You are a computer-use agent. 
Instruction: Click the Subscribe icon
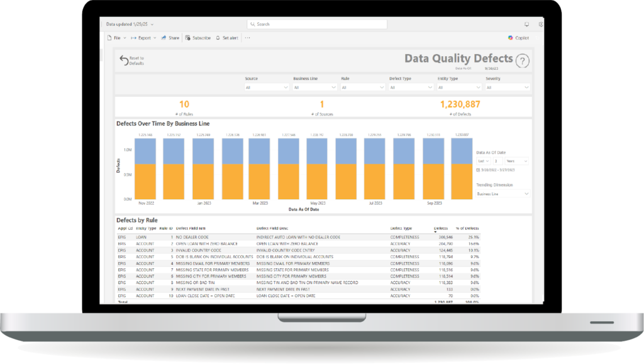188,38
